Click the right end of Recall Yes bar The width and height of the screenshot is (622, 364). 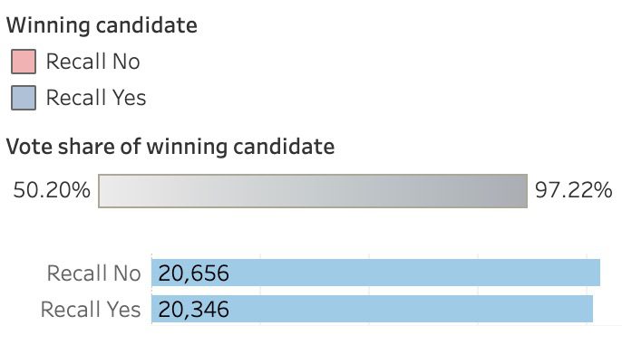coord(589,309)
